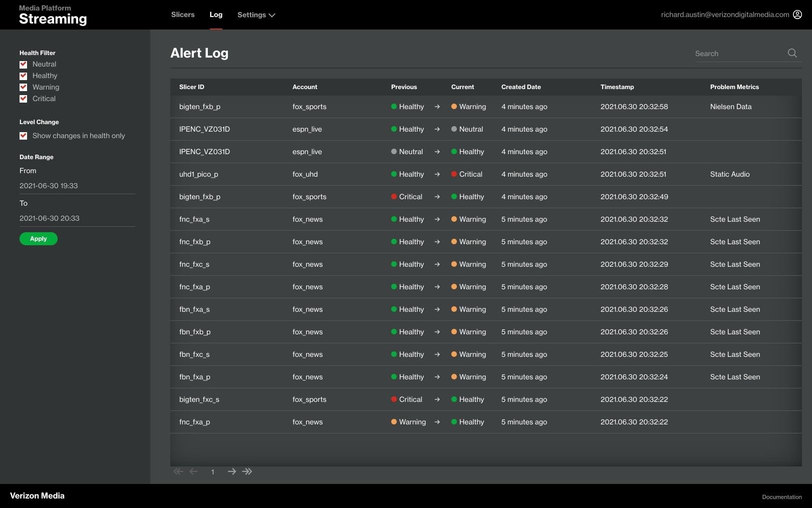Click the Nielsen Data problem metric

pos(731,107)
